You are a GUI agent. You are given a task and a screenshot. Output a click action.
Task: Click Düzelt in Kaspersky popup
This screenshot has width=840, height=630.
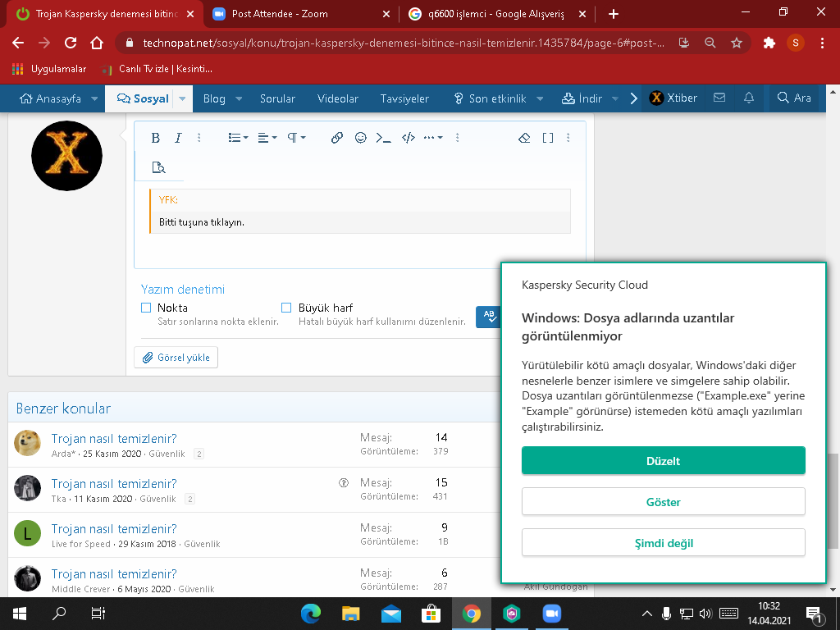(663, 461)
